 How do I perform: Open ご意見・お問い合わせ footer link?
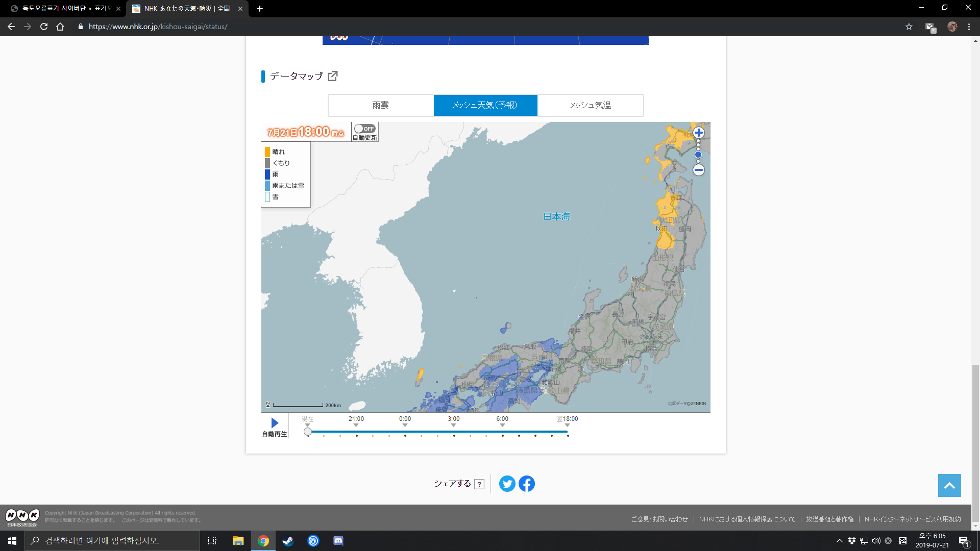coord(659,519)
